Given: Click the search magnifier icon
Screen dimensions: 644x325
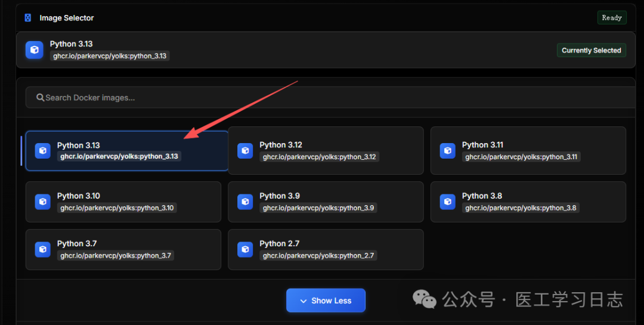Looking at the screenshot, I should (x=40, y=98).
